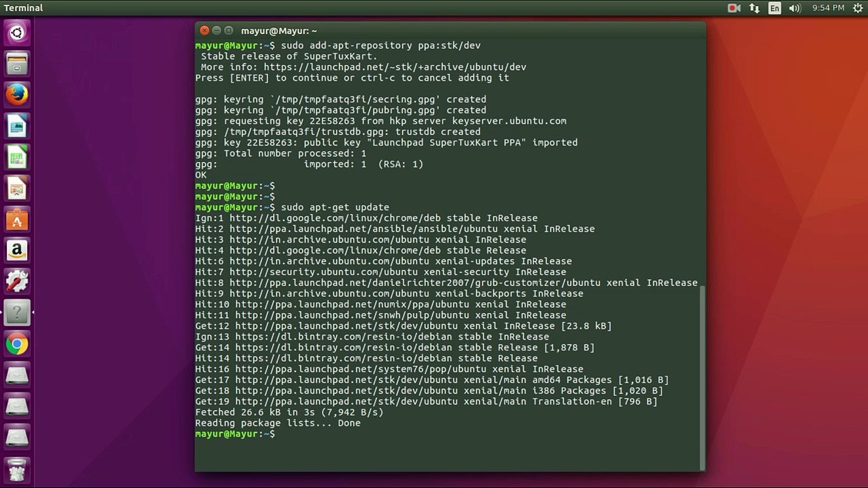Open LibreOffice Writer from the launcher
868x488 pixels.
(x=17, y=127)
